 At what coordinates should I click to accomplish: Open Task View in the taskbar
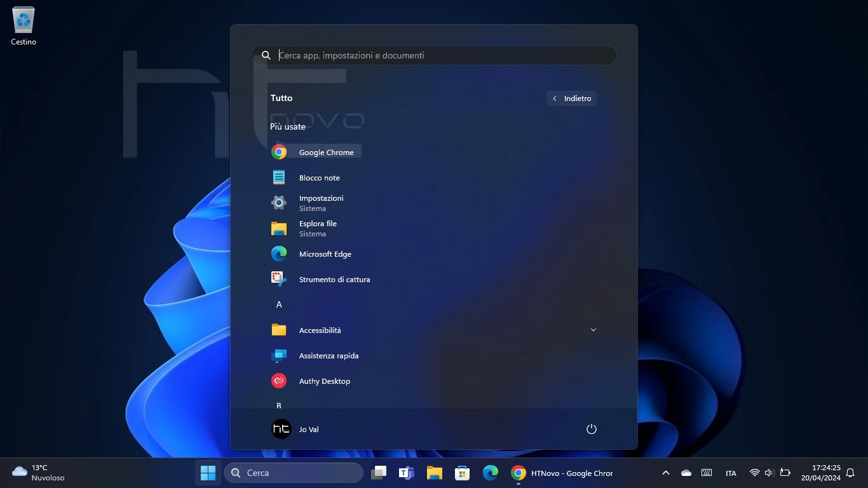379,473
